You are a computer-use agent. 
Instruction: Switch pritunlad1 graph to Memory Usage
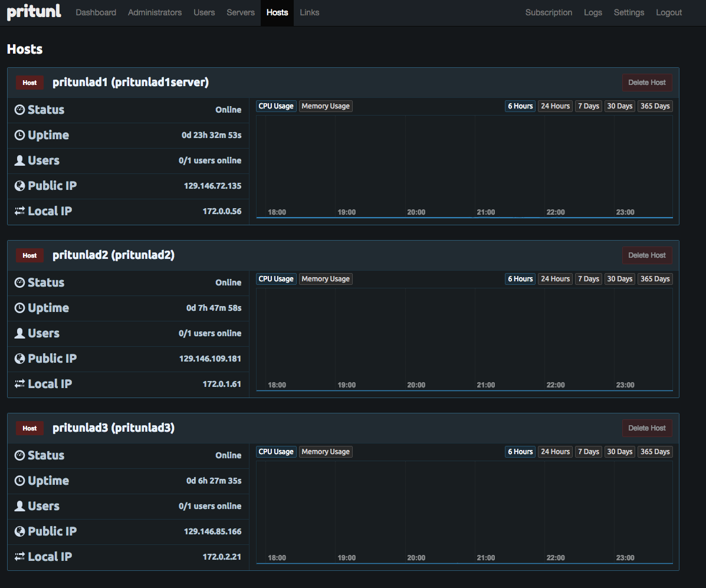coord(326,106)
